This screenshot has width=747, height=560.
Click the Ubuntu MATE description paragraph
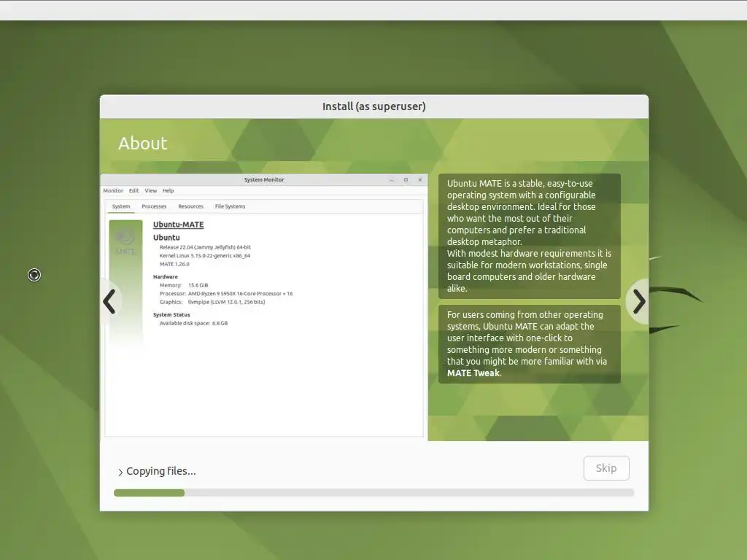click(530, 236)
